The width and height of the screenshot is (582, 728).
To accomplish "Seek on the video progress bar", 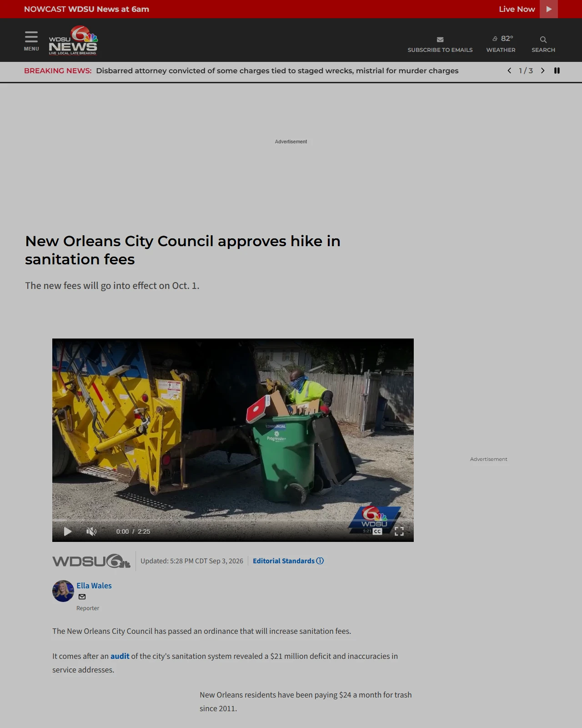I will pyautogui.click(x=233, y=520).
